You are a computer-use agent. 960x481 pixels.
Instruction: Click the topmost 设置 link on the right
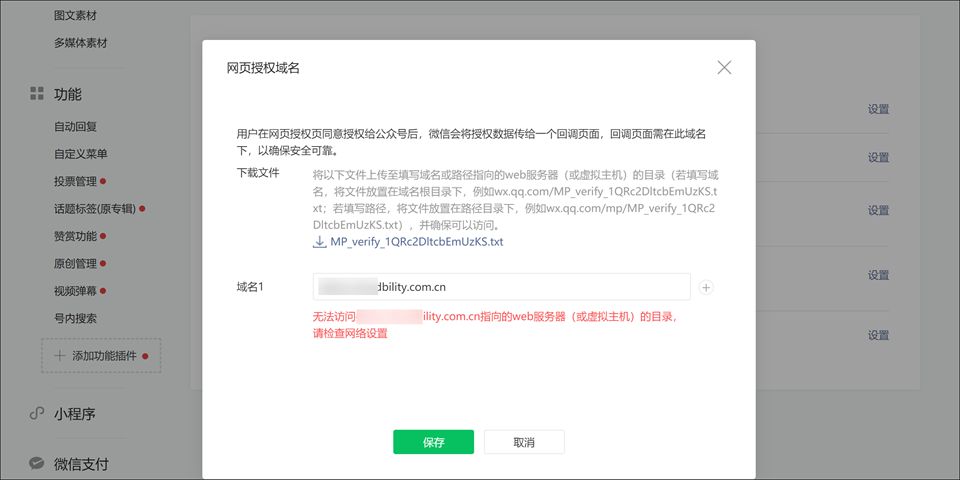click(x=878, y=110)
